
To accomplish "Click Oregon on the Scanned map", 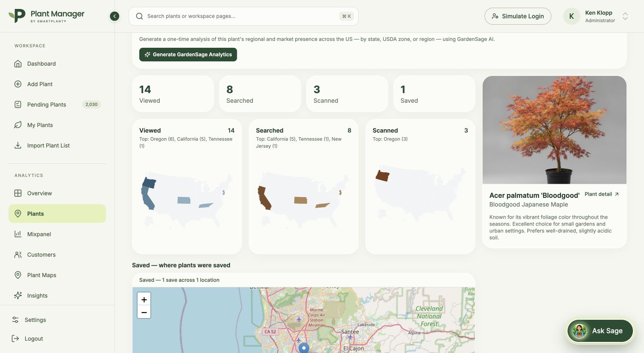I will pos(382,175).
